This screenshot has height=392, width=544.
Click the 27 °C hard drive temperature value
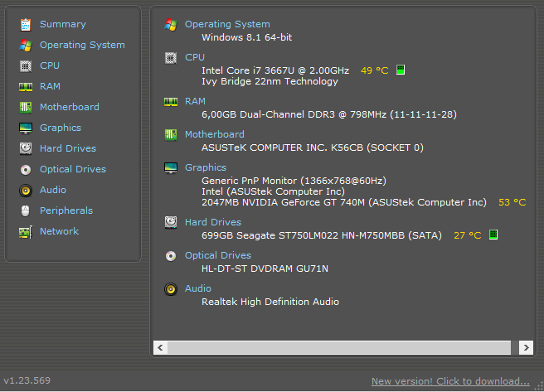click(x=468, y=235)
